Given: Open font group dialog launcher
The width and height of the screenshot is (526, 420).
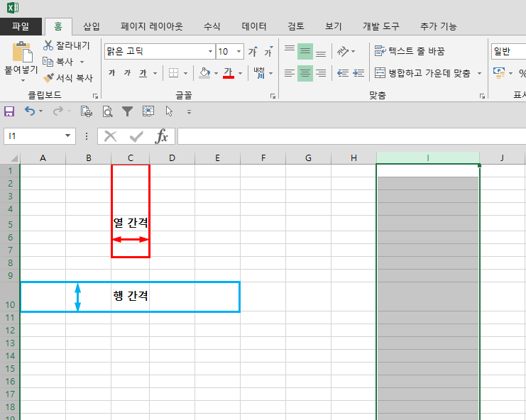Looking at the screenshot, I should pyautogui.click(x=273, y=96).
